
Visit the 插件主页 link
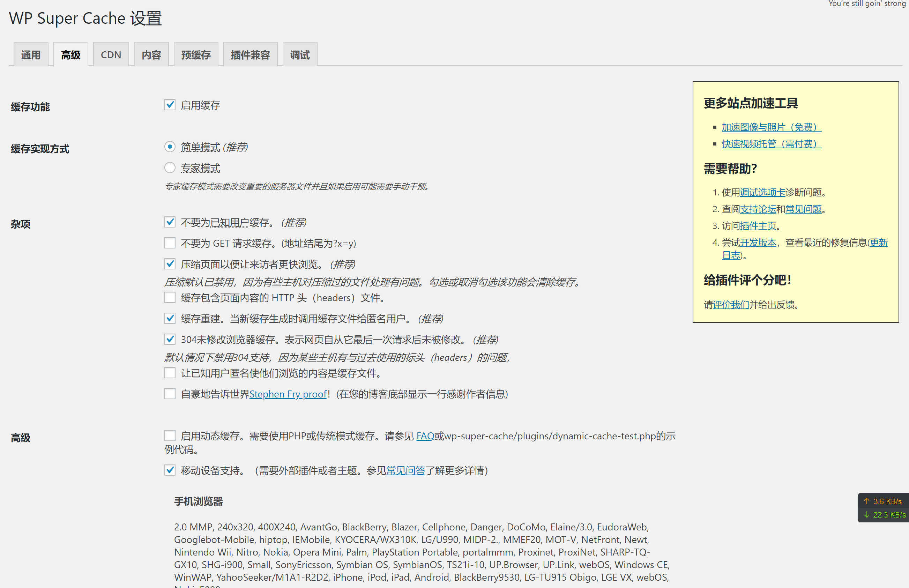click(758, 226)
